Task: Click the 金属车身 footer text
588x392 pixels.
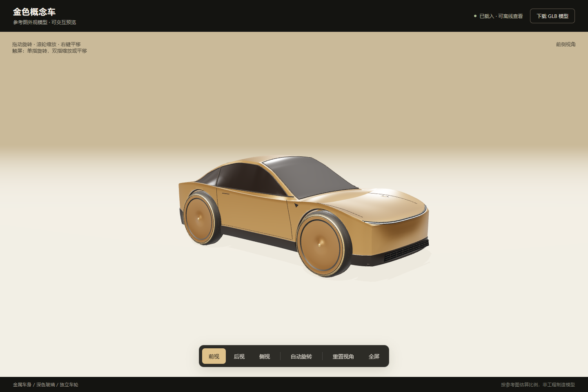Action: click(22, 385)
